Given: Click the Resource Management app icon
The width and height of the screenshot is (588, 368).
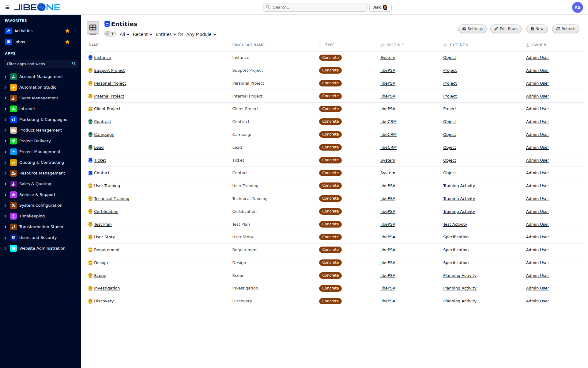Looking at the screenshot, I should 13,173.
